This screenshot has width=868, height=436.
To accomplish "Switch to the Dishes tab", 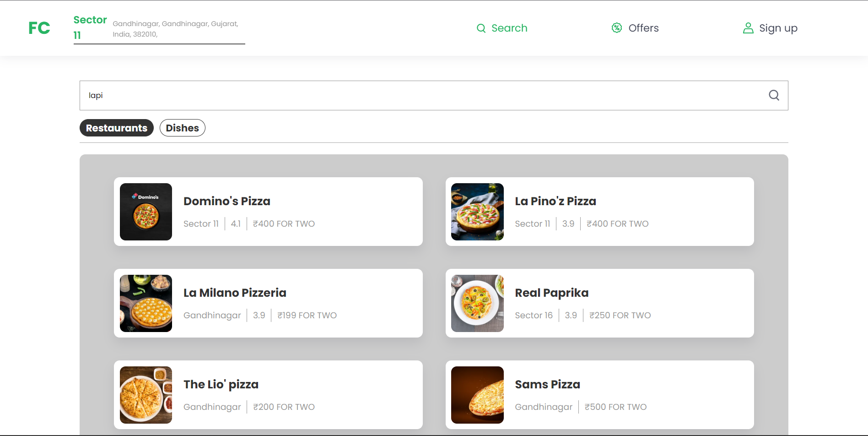I will [x=182, y=128].
